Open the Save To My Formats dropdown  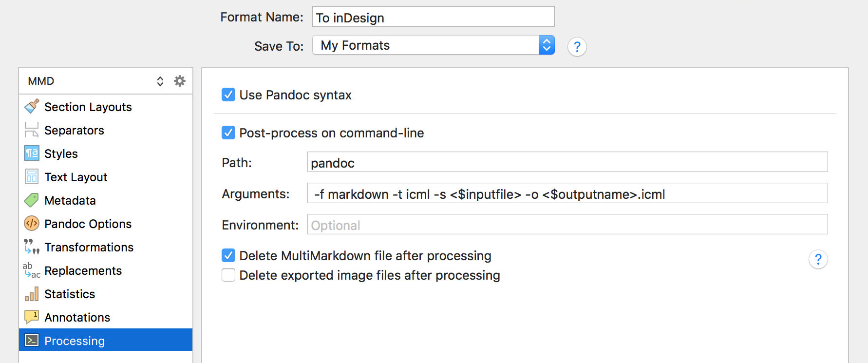click(x=433, y=45)
